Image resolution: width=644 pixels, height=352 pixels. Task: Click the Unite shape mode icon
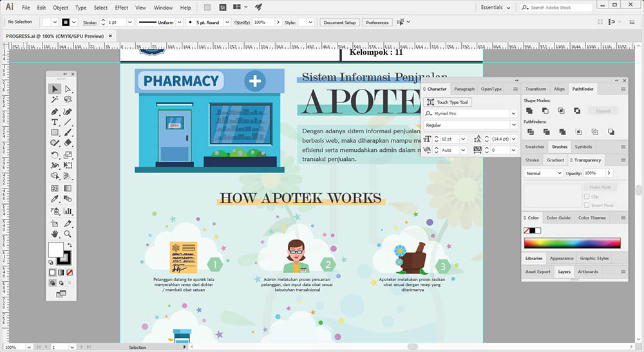(x=529, y=111)
